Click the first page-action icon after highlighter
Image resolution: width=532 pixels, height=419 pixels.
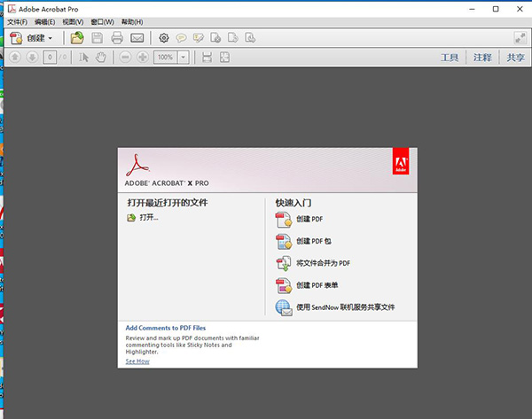[215, 38]
